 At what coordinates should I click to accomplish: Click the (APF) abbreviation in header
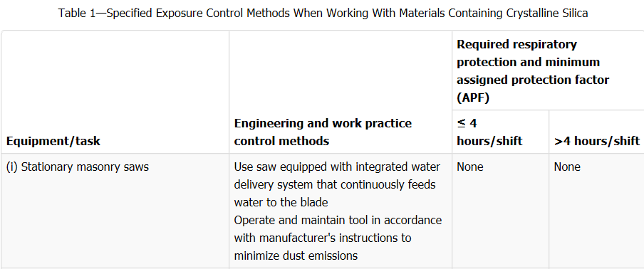473,98
